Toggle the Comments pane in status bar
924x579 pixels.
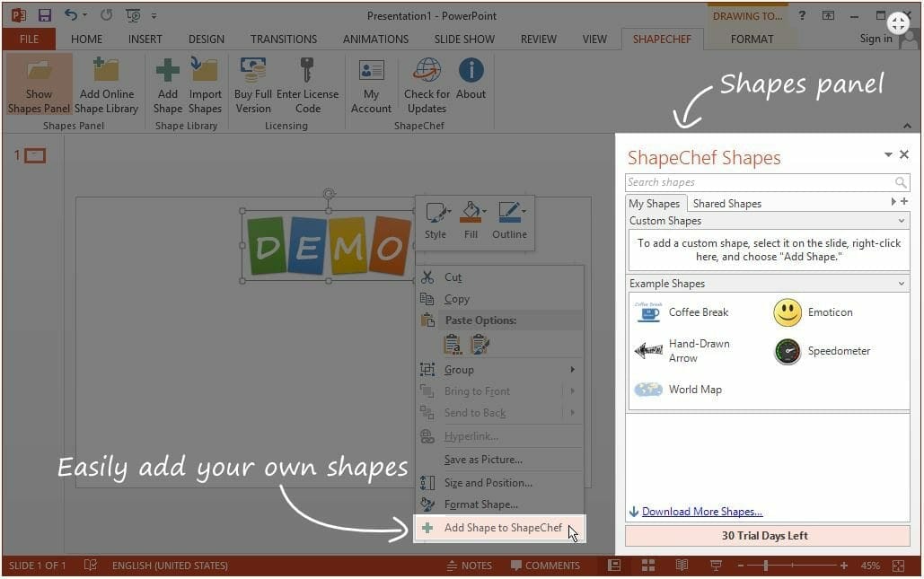click(545, 566)
